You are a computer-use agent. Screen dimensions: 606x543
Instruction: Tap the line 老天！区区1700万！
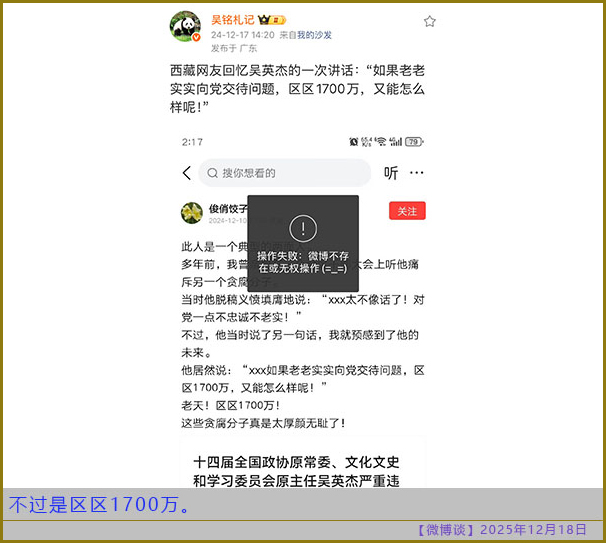tap(231, 405)
